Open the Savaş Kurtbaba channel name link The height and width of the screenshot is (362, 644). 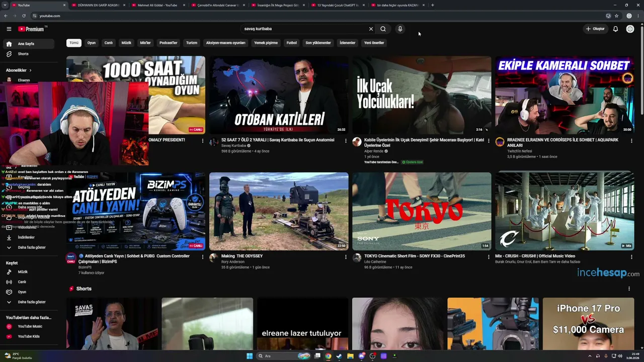tap(233, 146)
